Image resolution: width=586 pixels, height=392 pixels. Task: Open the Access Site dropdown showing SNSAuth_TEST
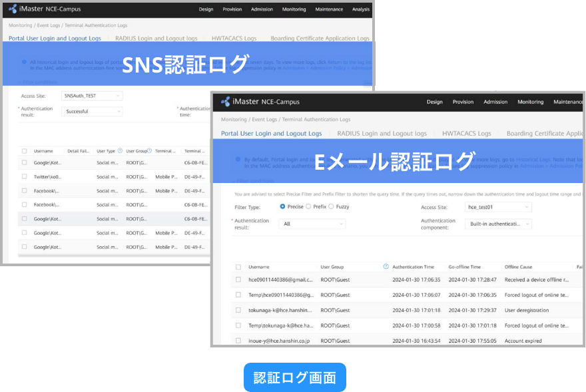coord(92,96)
